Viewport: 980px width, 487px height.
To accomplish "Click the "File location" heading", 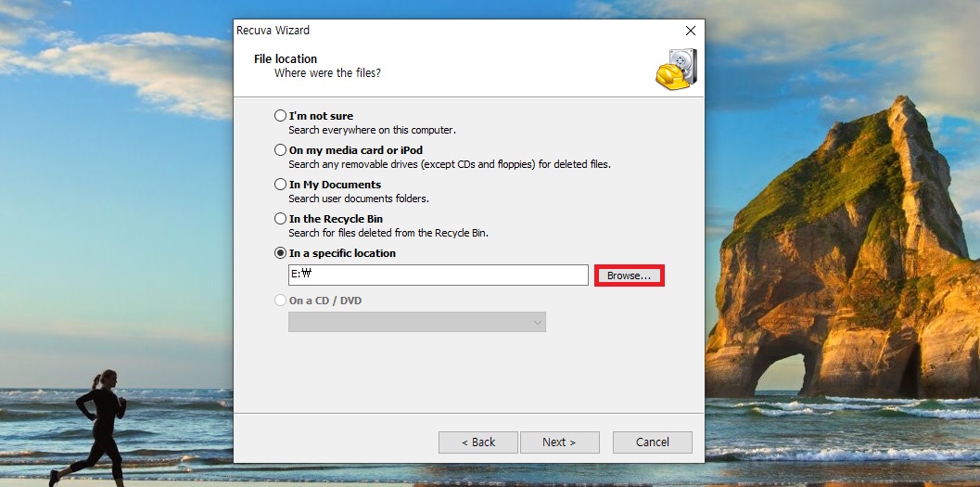I will click(286, 58).
